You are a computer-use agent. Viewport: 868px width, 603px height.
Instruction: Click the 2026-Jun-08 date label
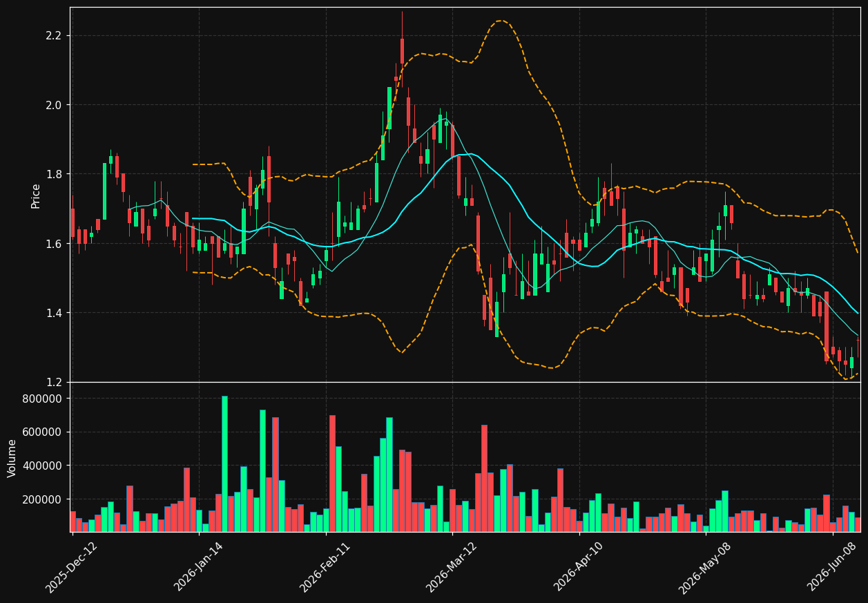[x=833, y=566]
